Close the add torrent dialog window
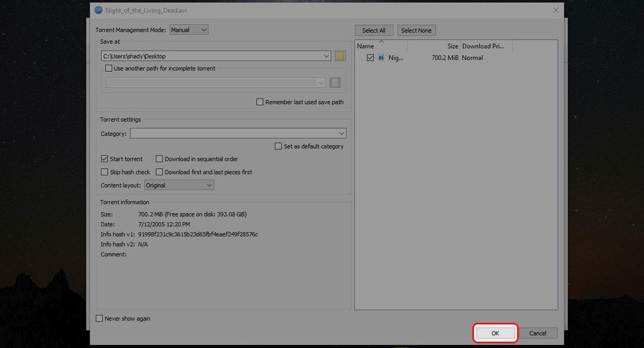This screenshot has width=644, height=348. click(x=556, y=10)
